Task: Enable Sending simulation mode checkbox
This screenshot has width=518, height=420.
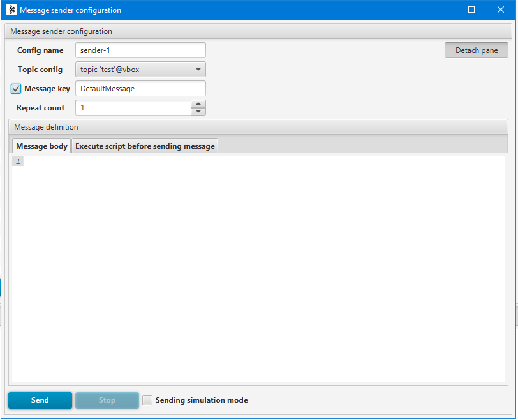Action: click(x=147, y=400)
